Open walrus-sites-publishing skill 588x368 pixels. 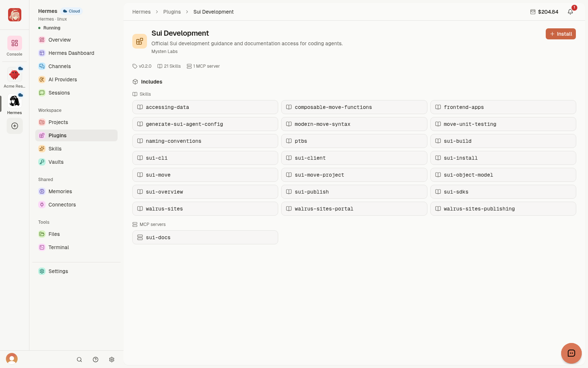503,209
